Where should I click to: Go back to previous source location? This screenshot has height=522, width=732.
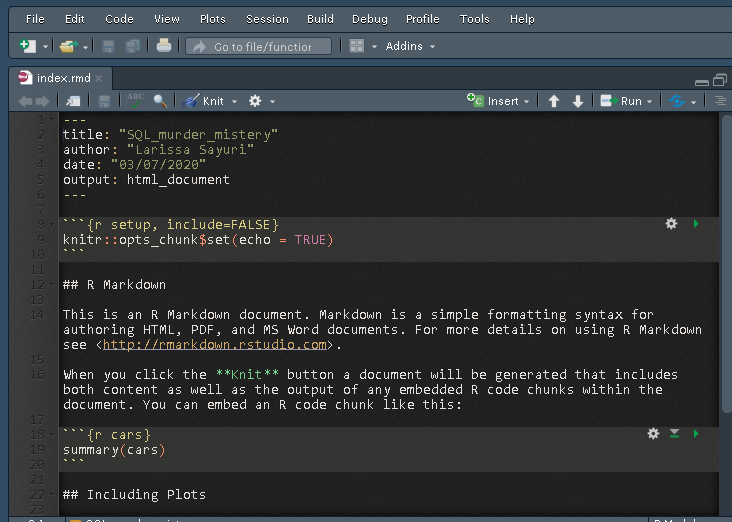click(x=25, y=101)
